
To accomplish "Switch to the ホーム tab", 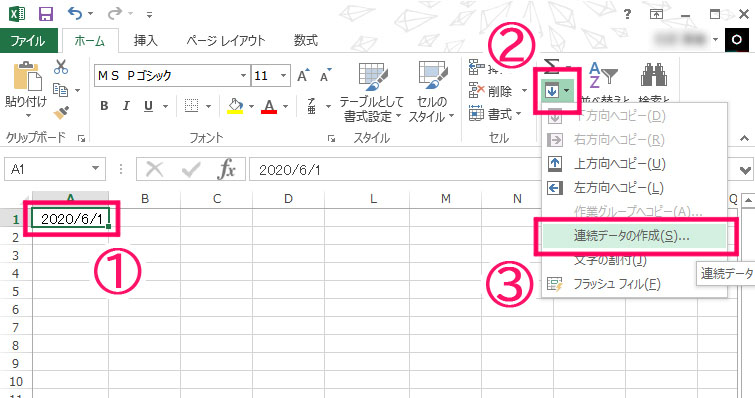I will [x=90, y=41].
